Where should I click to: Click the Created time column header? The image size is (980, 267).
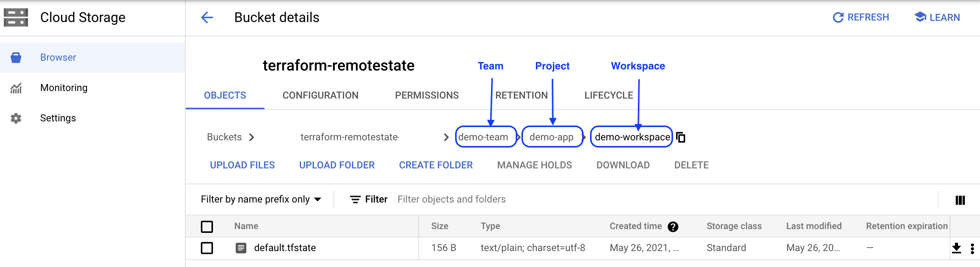(636, 226)
